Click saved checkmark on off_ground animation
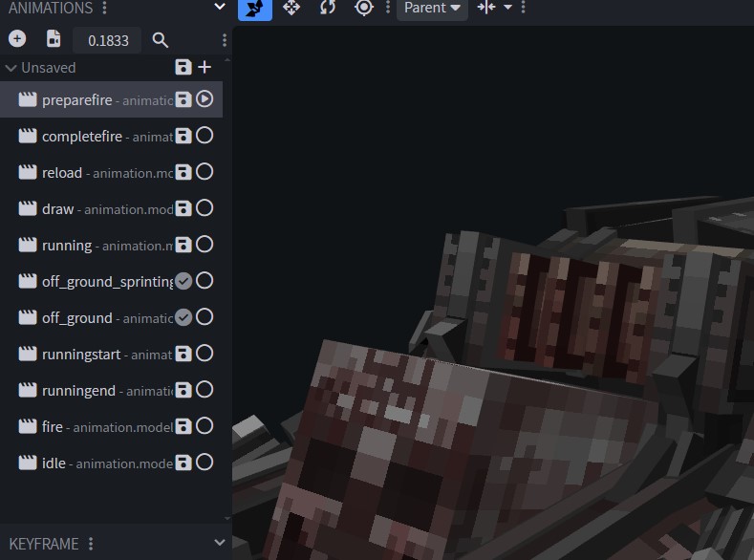The image size is (754, 560). click(183, 317)
